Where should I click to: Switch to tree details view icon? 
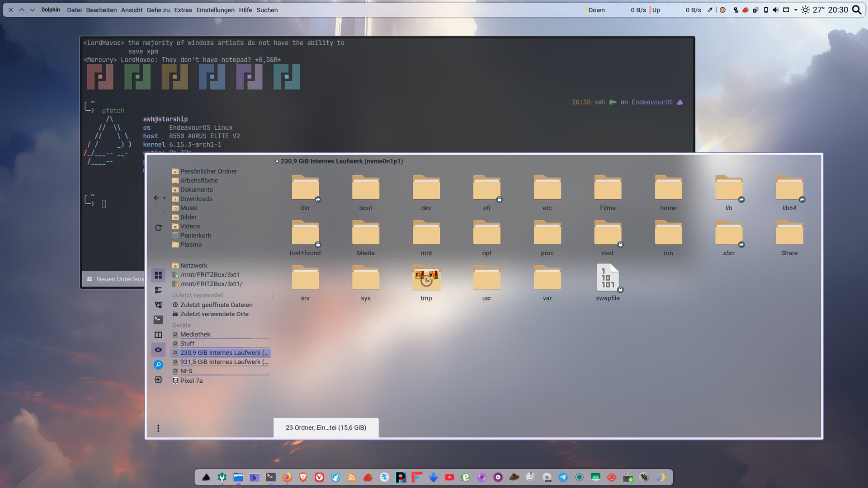click(x=158, y=305)
